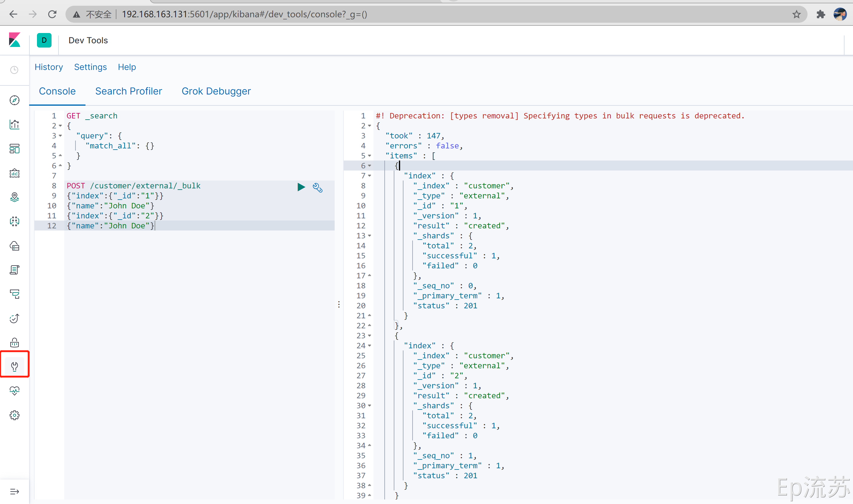The height and width of the screenshot is (504, 853).
Task: Open History link
Action: (49, 67)
